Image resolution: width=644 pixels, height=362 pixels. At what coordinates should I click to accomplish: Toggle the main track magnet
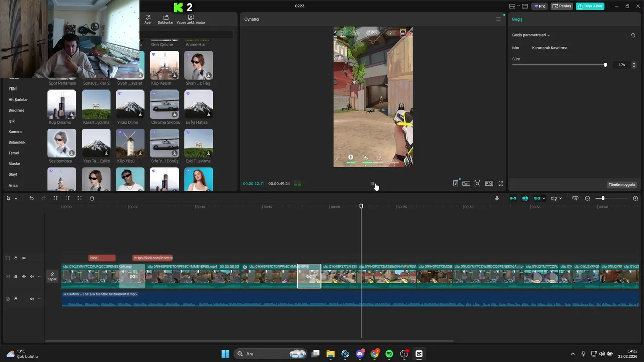(x=513, y=198)
